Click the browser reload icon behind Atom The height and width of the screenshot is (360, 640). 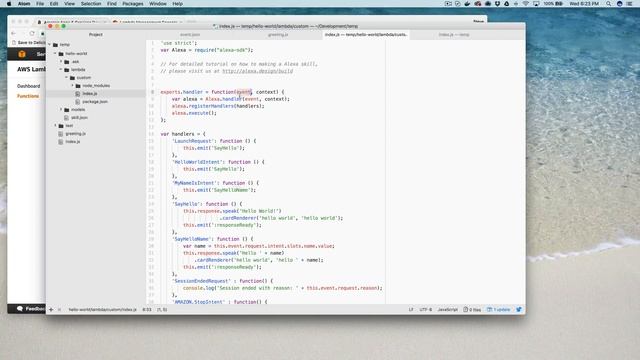32,33
